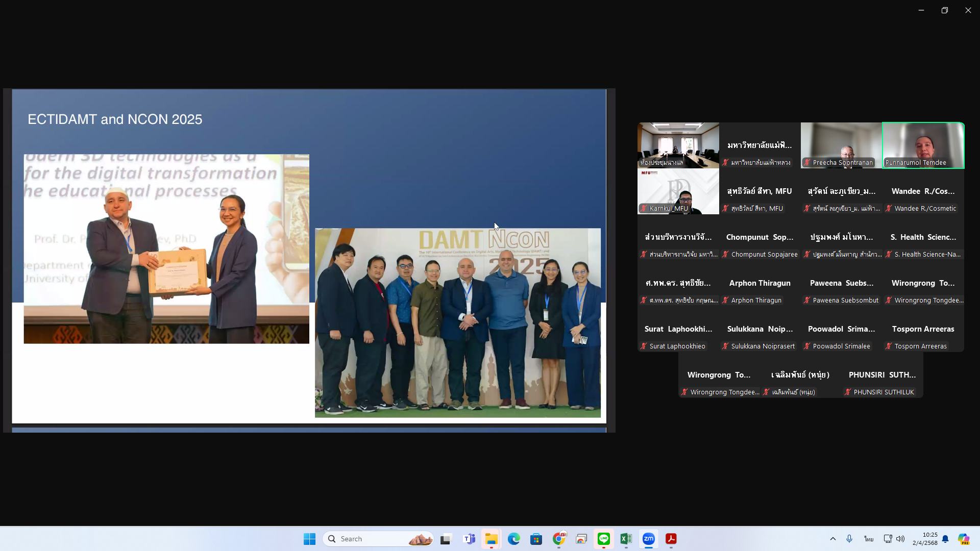
Task: Click the microphone tray icon
Action: click(x=849, y=539)
